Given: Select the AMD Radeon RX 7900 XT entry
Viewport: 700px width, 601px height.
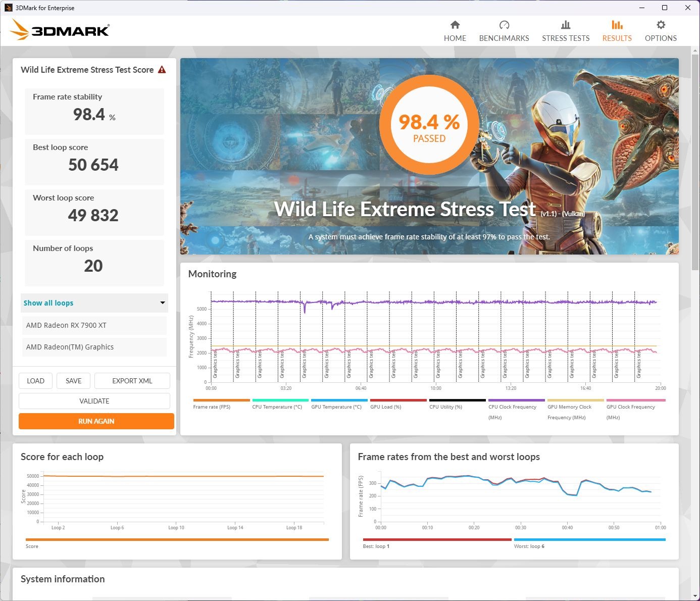Looking at the screenshot, I should coord(94,325).
